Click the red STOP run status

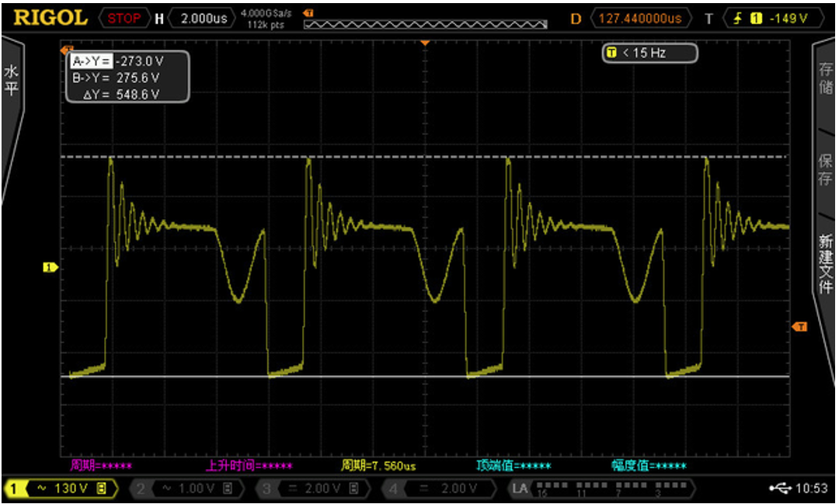(124, 18)
